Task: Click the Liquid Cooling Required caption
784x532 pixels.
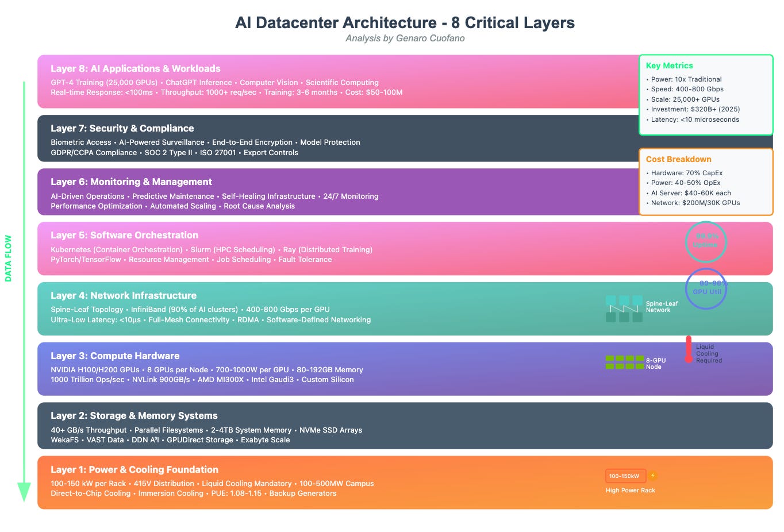Action: (709, 353)
